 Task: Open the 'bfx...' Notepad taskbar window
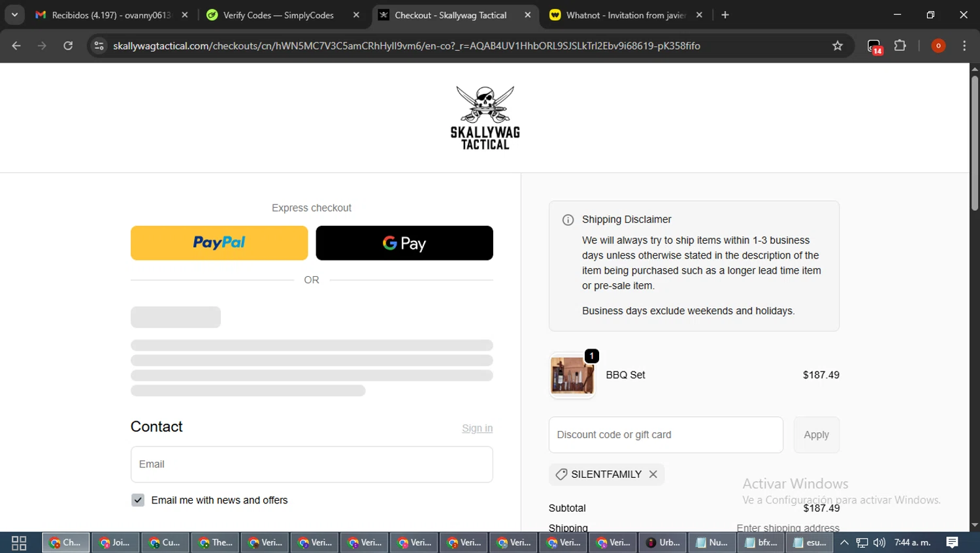761,543
